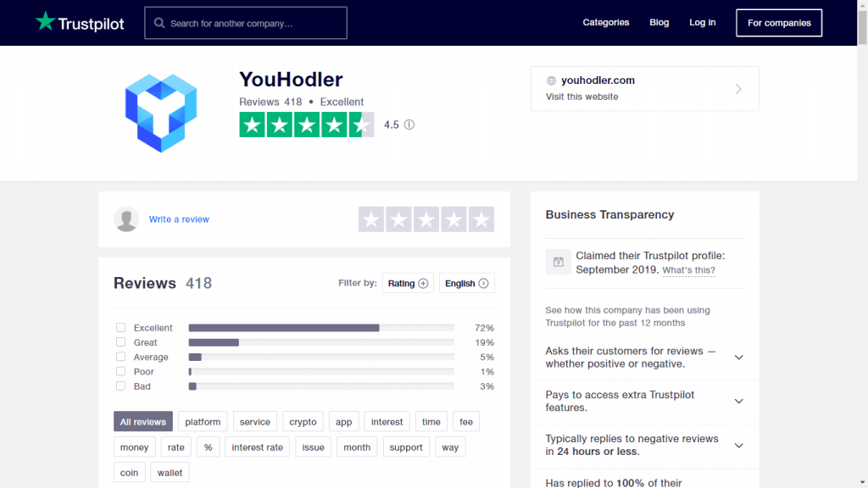Rate two stars in the review box
The height and width of the screenshot is (488, 868).
(x=398, y=219)
